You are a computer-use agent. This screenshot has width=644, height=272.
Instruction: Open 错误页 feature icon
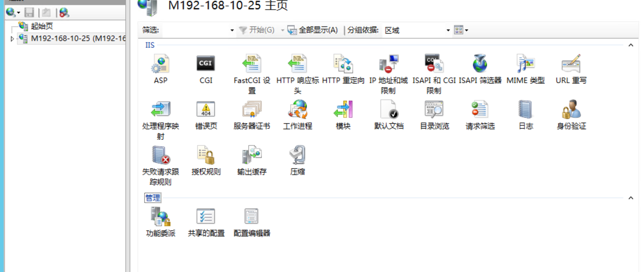206,110
